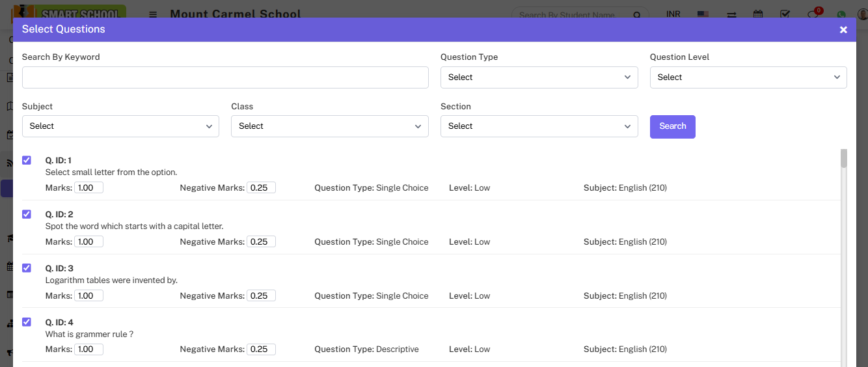Screen dimensions: 868x367
Task: Uncheck question Q. ID: 2
Action: [x=27, y=214]
